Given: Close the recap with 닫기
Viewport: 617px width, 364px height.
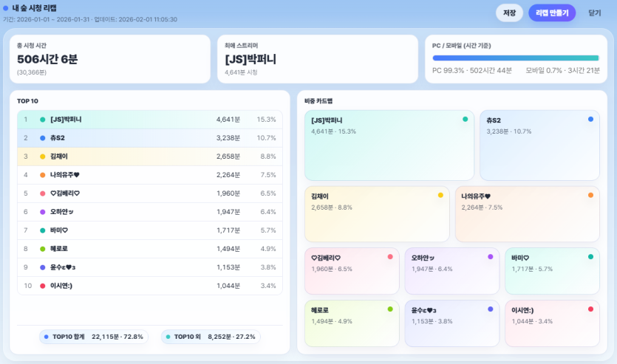Looking at the screenshot, I should click(594, 13).
